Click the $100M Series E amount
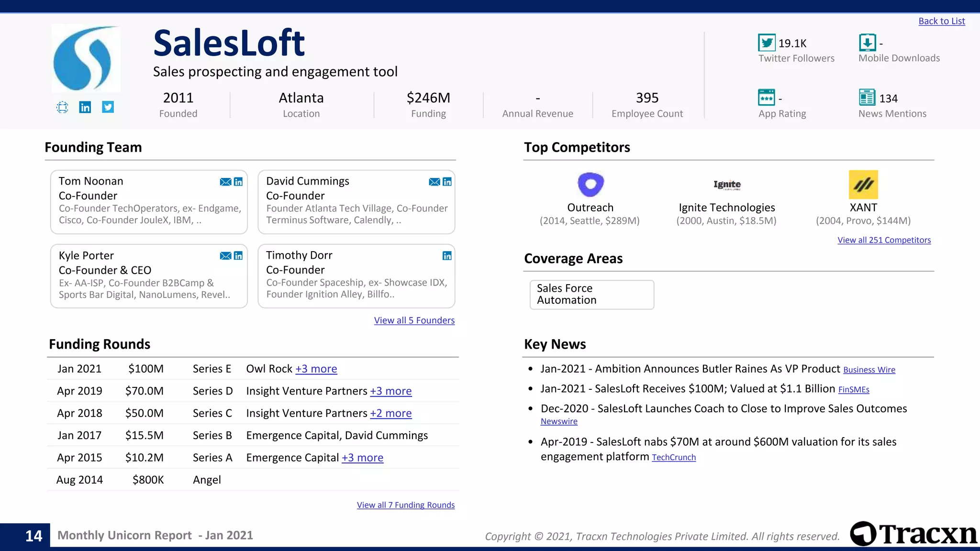The height and width of the screenshot is (551, 980). point(146,369)
